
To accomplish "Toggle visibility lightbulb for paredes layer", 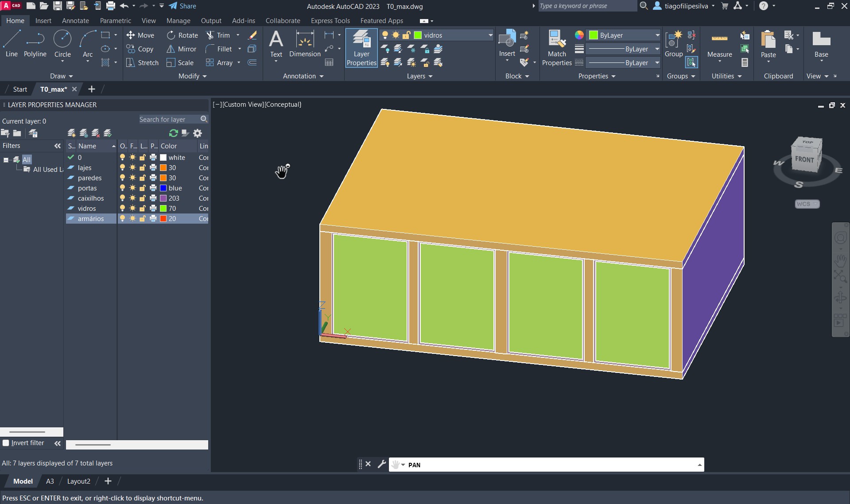I will coord(123,178).
